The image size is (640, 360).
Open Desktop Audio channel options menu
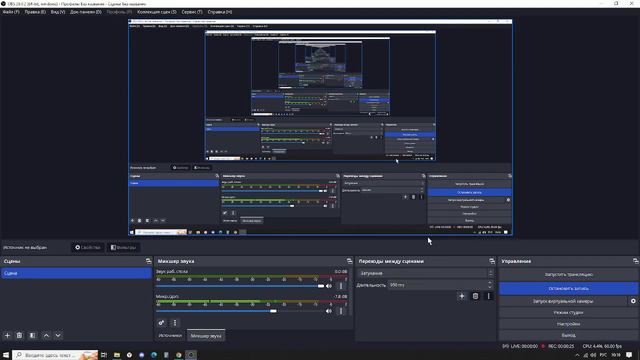coord(341,286)
